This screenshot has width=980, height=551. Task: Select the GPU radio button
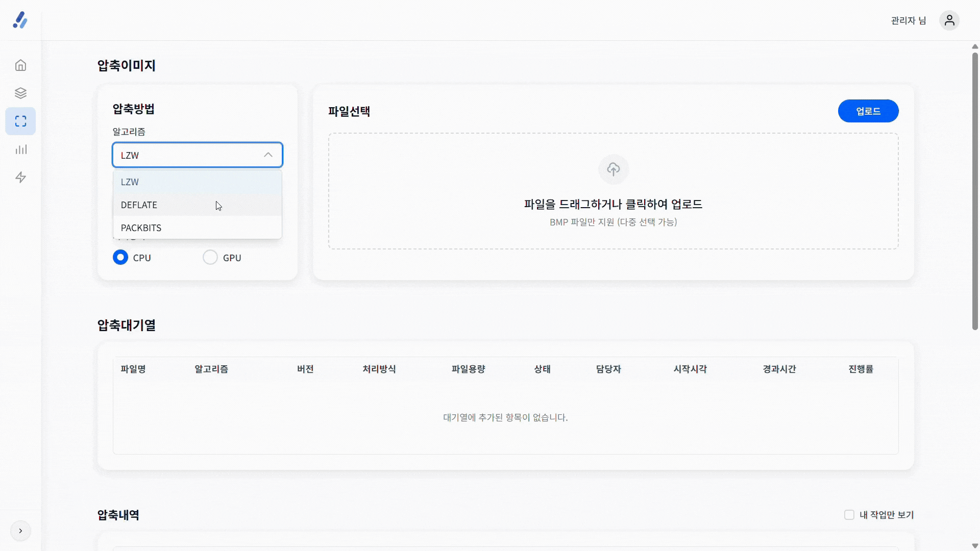210,257
